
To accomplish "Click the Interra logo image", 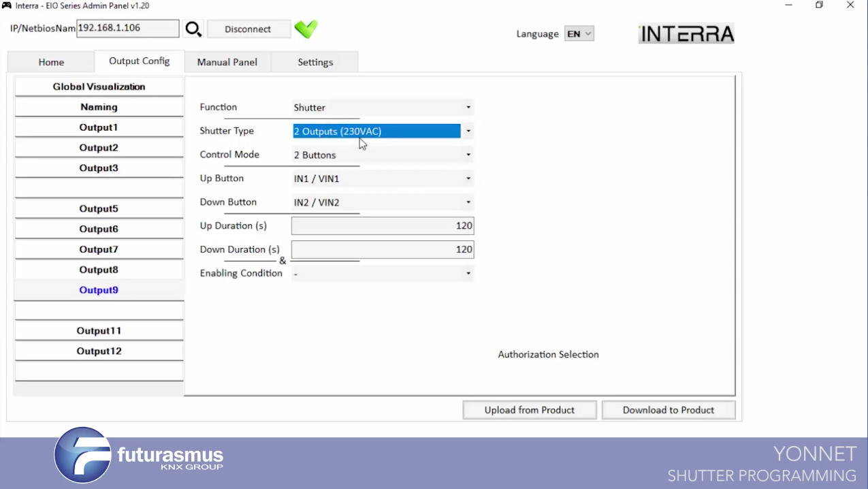I will click(686, 34).
